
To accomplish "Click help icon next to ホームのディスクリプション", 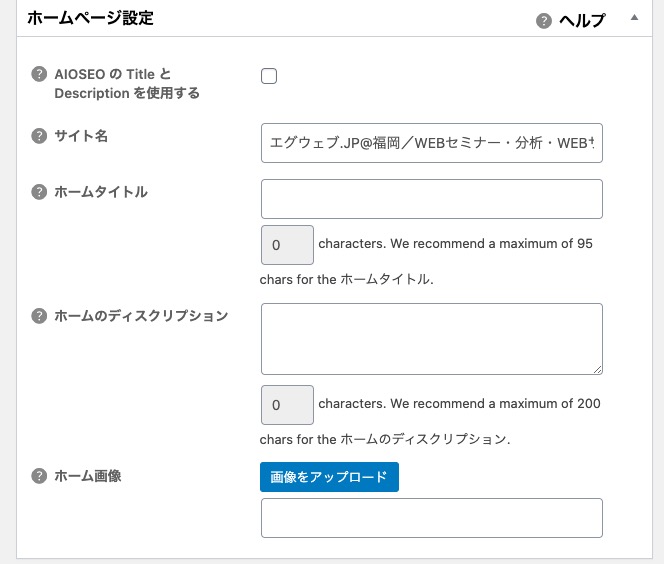I will coord(40,316).
